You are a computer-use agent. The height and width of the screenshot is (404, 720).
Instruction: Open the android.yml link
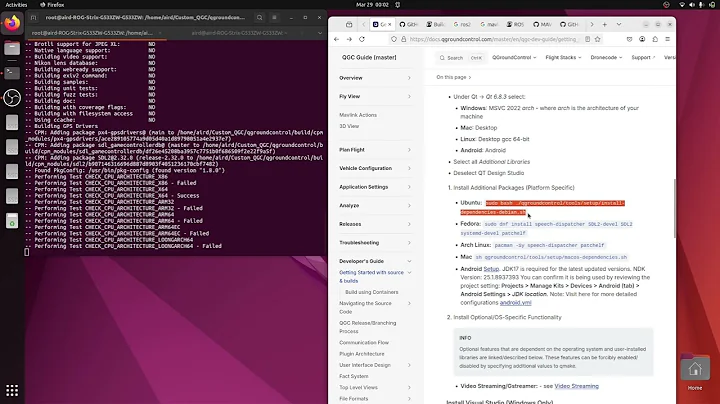click(515, 303)
